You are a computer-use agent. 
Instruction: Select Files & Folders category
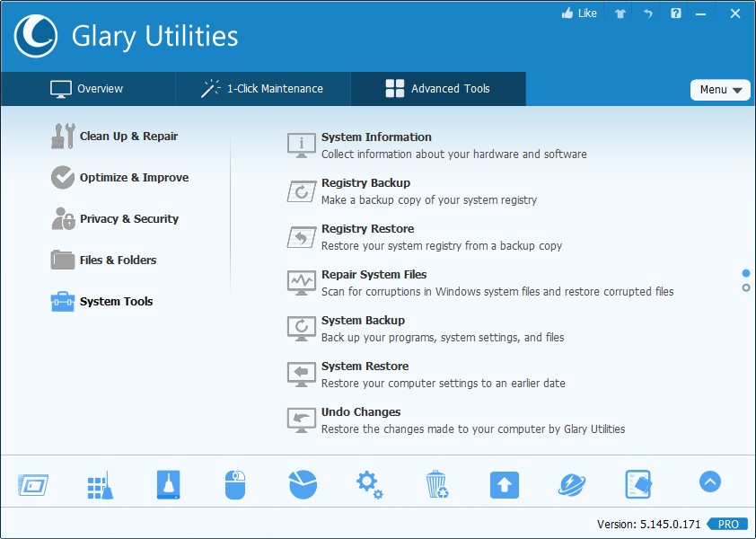tap(103, 261)
